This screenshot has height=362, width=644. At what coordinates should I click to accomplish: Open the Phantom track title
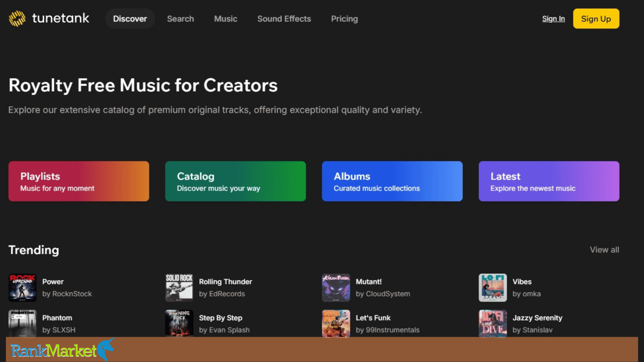tap(57, 318)
